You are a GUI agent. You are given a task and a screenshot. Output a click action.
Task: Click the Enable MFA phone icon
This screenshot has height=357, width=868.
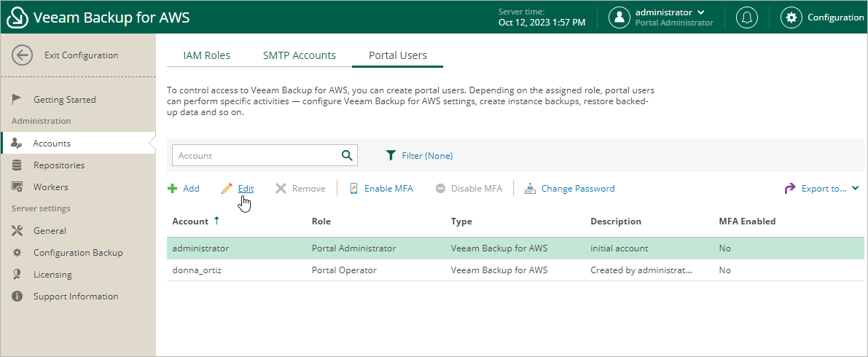(x=353, y=188)
